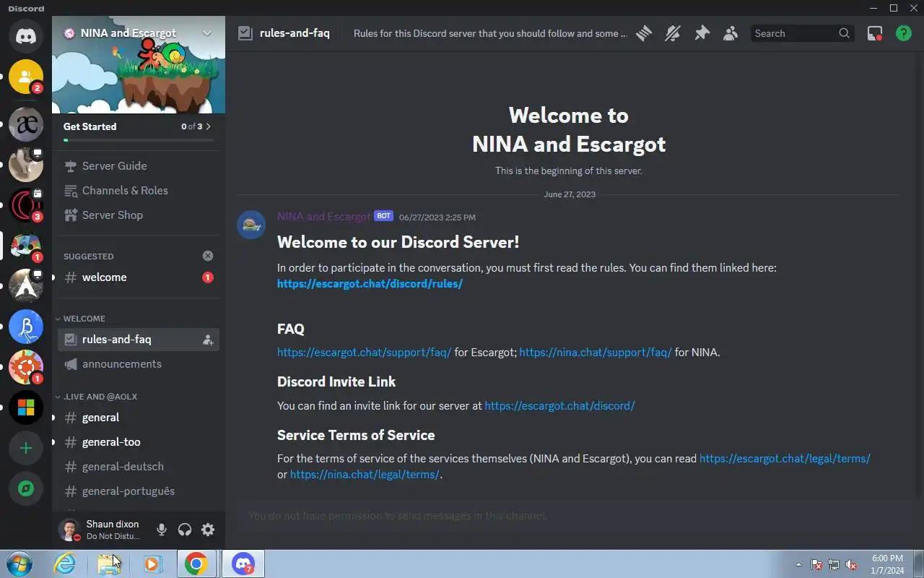This screenshot has width=924, height=578.
Task: Go to the suggested welcome channel
Action: [139, 277]
